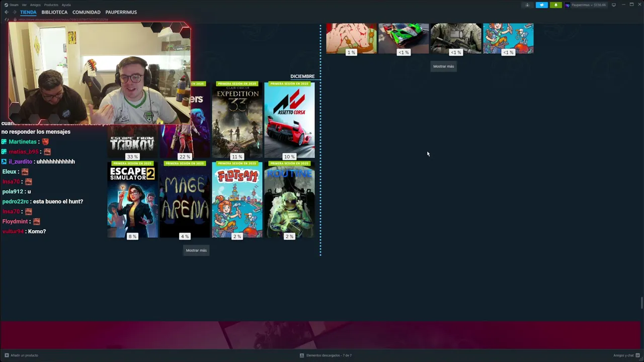
Task: Open the Amigos menu
Action: [x=35, y=5]
